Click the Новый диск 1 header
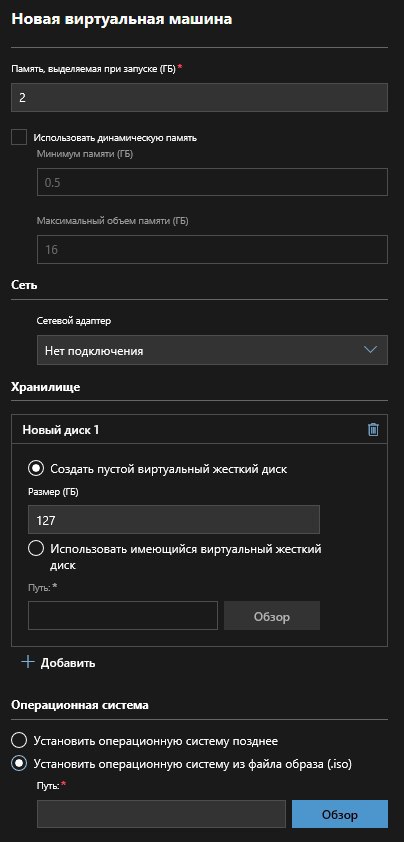This screenshot has height=842, width=404. coord(60,430)
